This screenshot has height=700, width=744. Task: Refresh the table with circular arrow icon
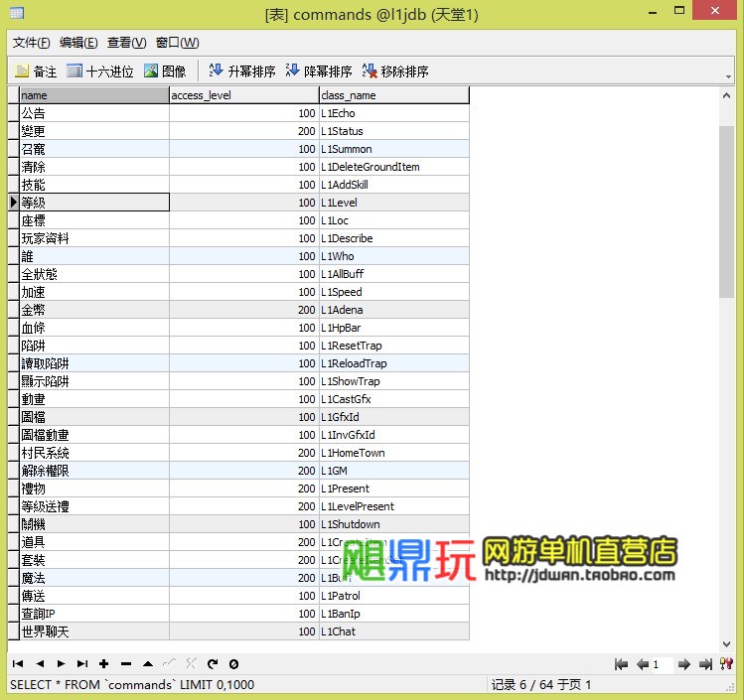(x=213, y=663)
